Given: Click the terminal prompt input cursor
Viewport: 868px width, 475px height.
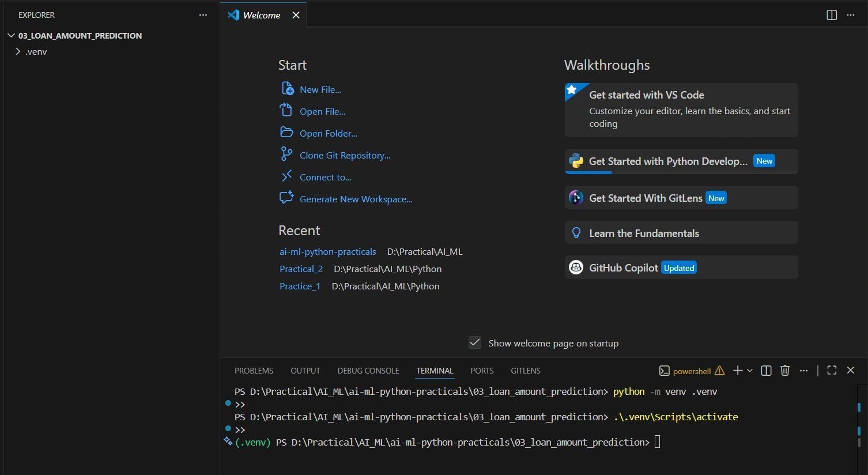Looking at the screenshot, I should coord(658,442).
